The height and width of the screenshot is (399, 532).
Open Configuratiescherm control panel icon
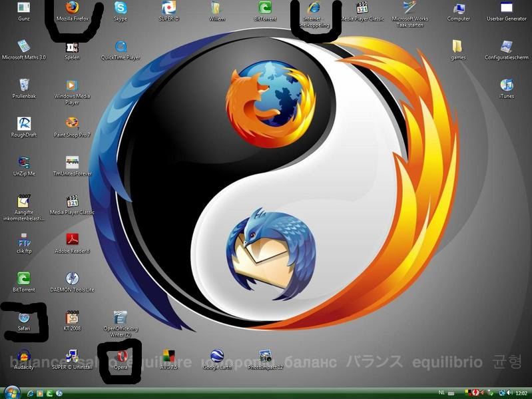[507, 50]
